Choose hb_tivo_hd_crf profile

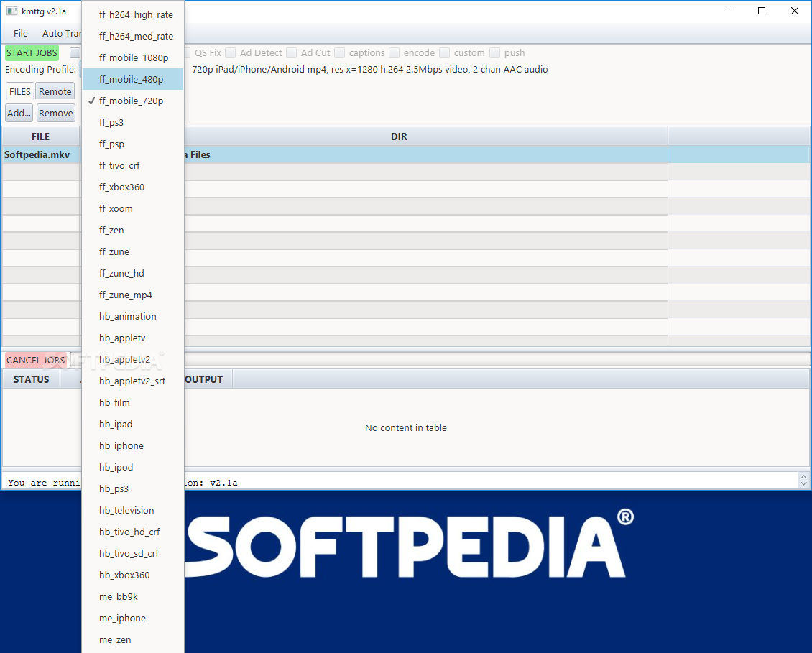[x=133, y=532]
